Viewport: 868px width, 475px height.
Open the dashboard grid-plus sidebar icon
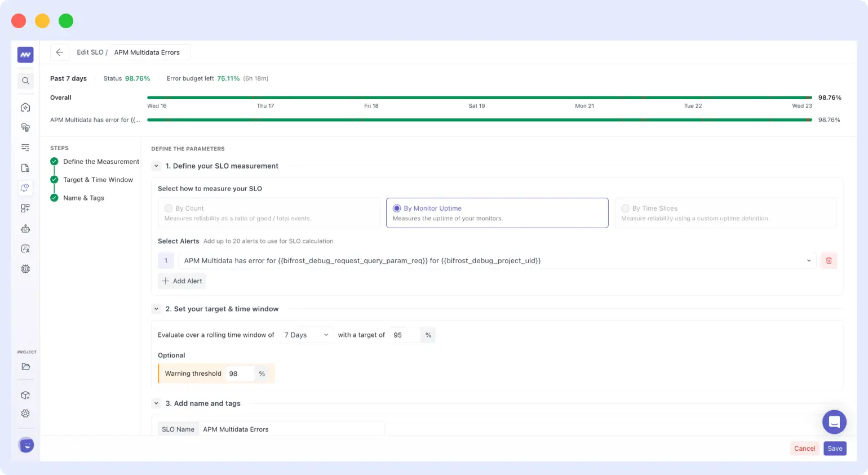pos(25,208)
